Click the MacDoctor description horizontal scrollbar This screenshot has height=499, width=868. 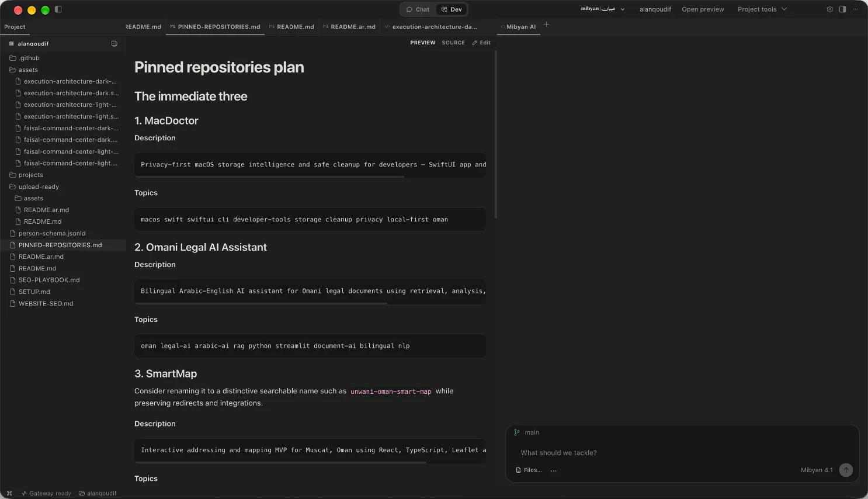[269, 176]
